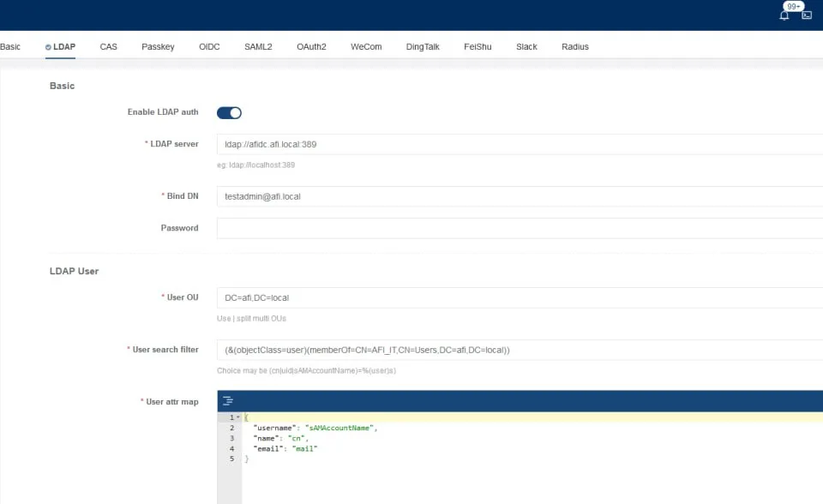Click the "sAMAccountName" value in the editor
823x504 pixels.
tap(339, 428)
